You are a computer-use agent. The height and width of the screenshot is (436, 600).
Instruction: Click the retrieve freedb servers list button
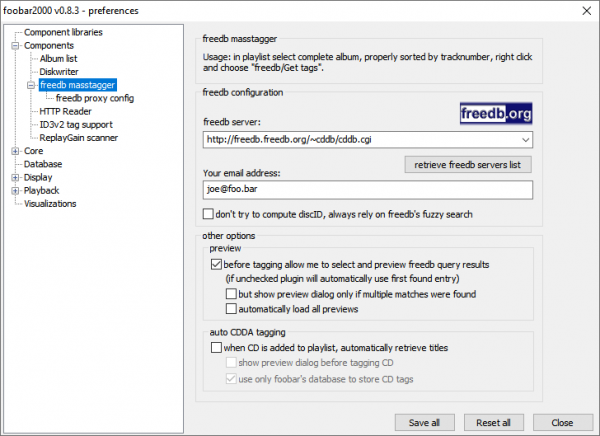468,164
